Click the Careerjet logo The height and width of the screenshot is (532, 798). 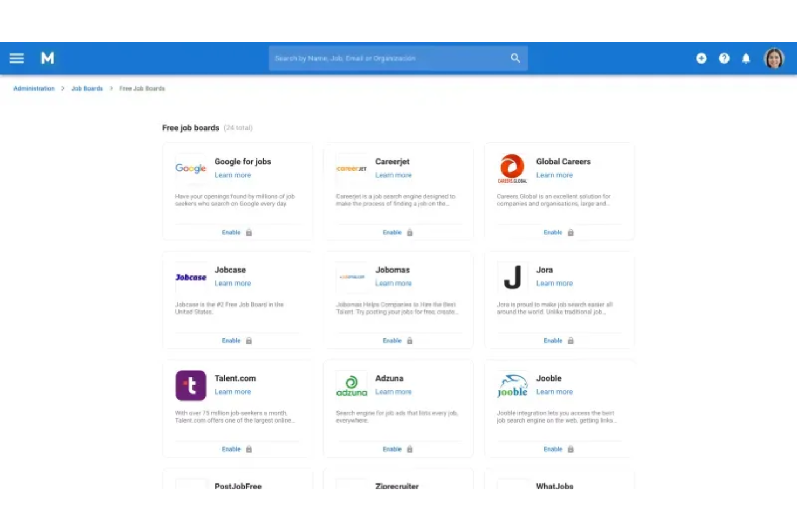point(351,169)
